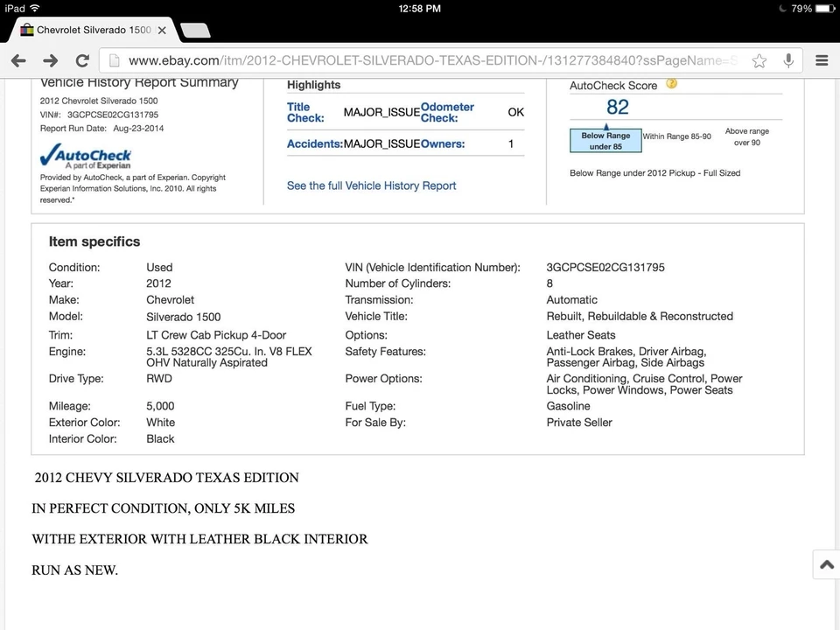
Task: Click the 'Gasoline' fuel type value
Action: point(568,406)
